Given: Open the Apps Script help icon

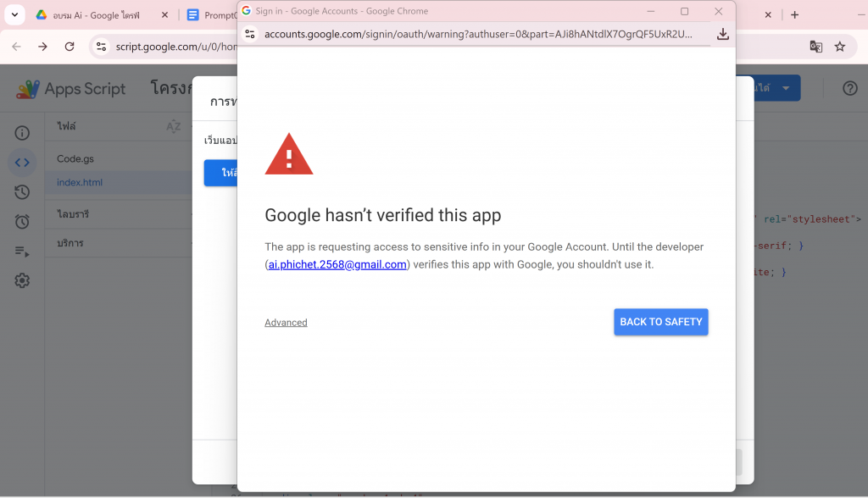Looking at the screenshot, I should 849,89.
